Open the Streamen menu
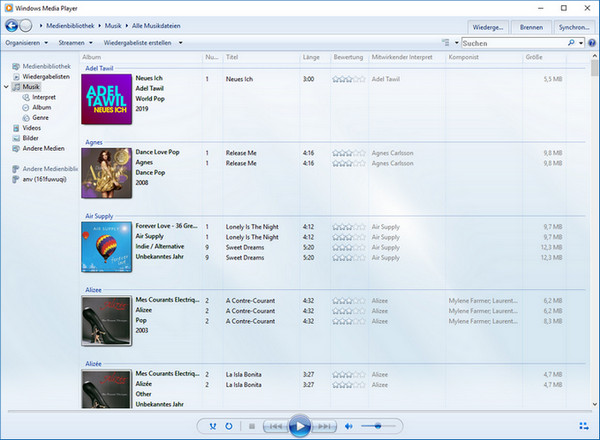The height and width of the screenshot is (440, 600). [x=75, y=43]
